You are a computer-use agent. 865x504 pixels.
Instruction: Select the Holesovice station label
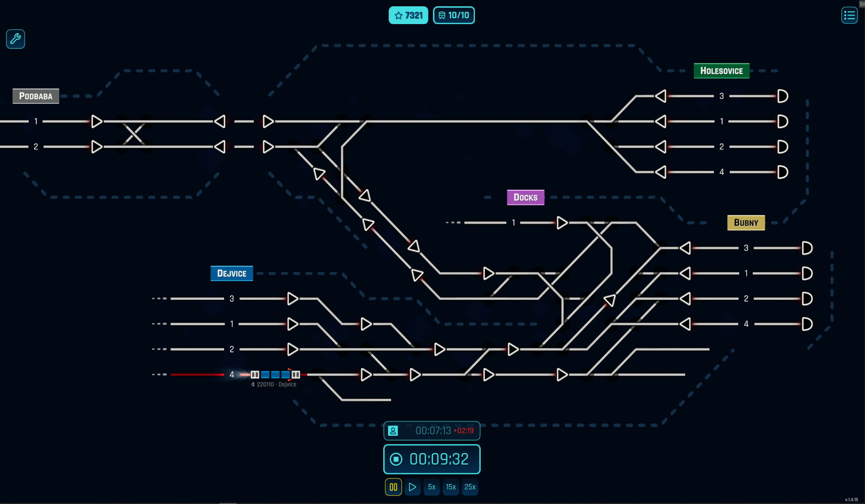[721, 71]
